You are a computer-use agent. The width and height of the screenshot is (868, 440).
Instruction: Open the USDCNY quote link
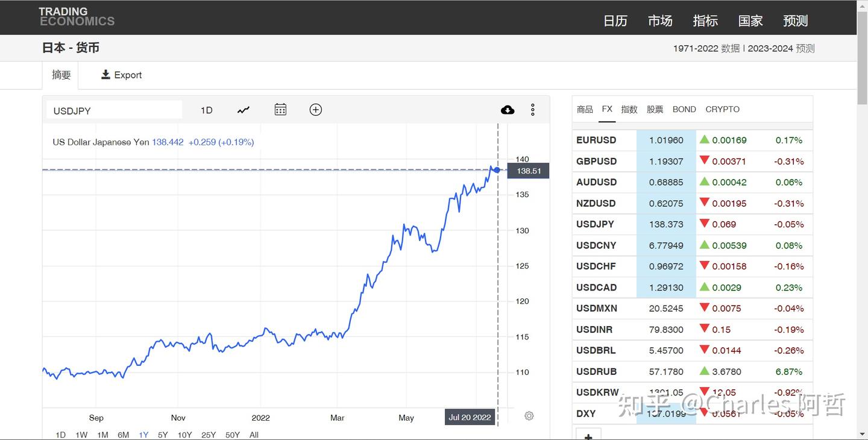pos(596,245)
